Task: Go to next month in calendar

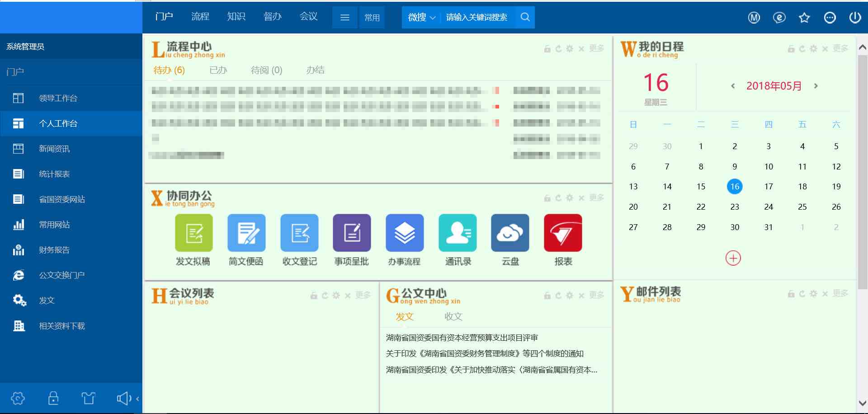Action: pos(816,86)
